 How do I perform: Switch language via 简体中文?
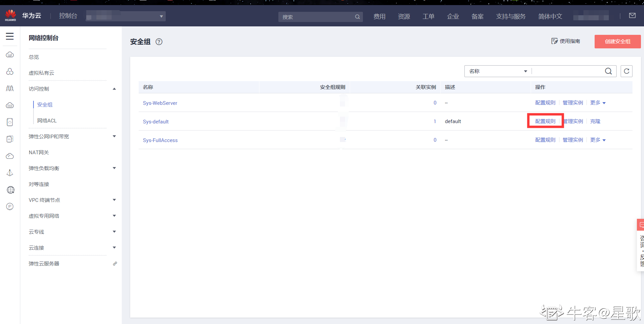pos(550,17)
